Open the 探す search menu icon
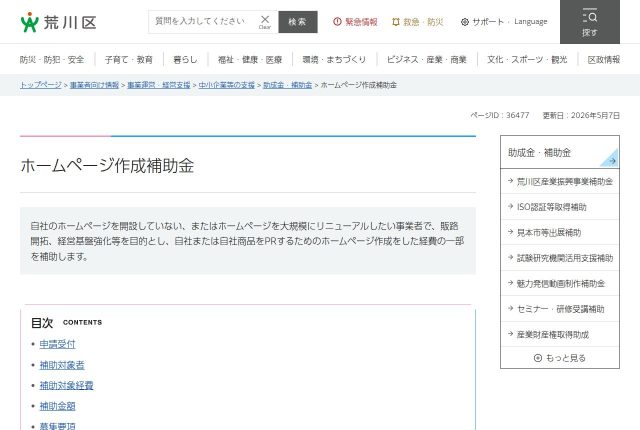 [x=589, y=22]
